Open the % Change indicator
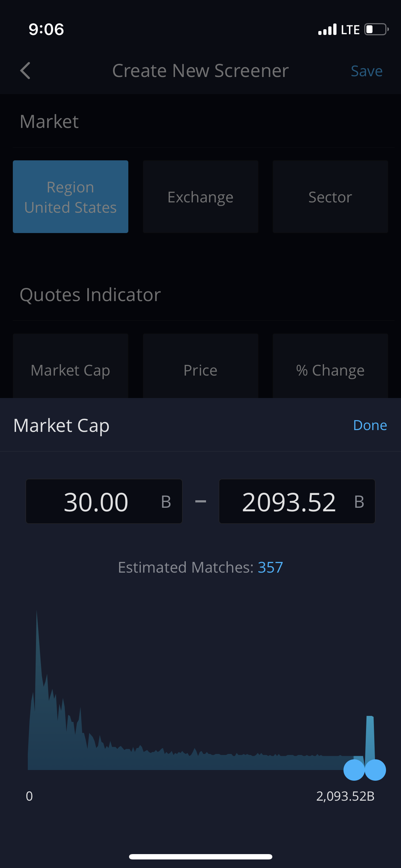Image resolution: width=401 pixels, height=868 pixels. [330, 369]
